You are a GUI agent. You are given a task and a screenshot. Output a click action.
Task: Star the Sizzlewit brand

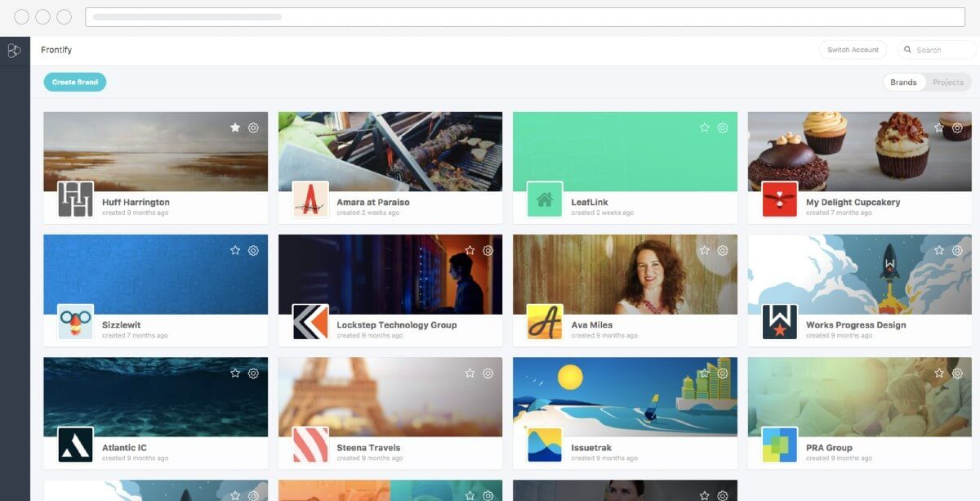(235, 250)
